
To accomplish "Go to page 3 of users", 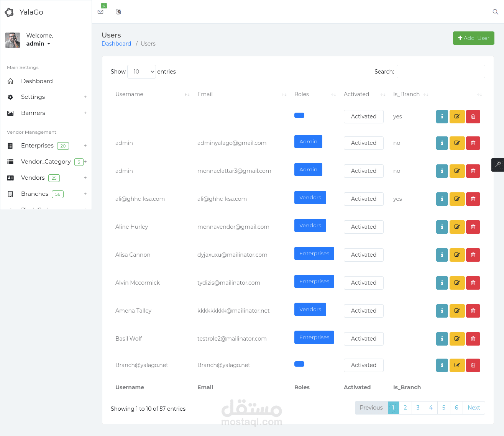I will pyautogui.click(x=418, y=408).
